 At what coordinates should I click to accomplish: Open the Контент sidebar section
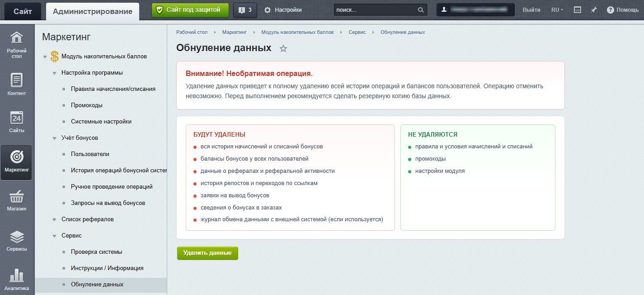[16, 83]
